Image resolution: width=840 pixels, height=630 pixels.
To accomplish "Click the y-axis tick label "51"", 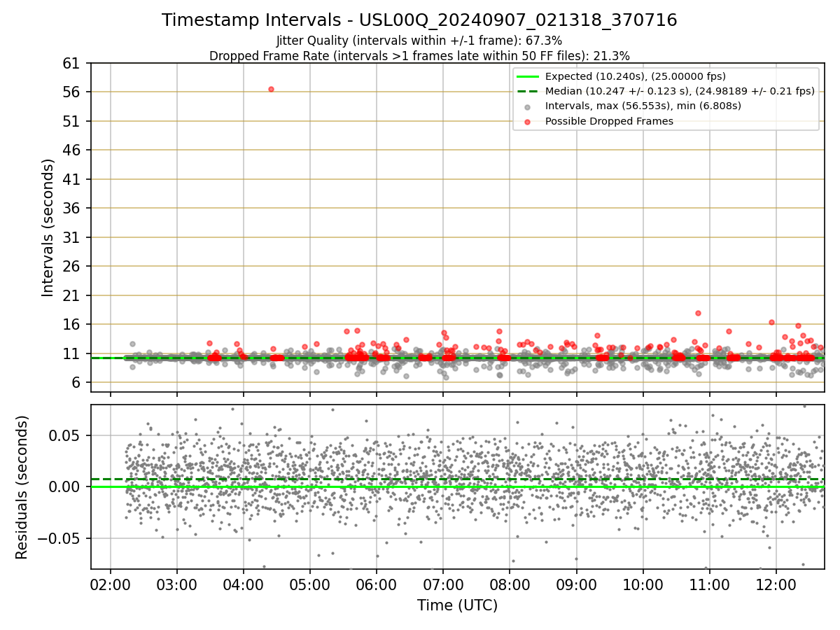I will (x=73, y=121).
